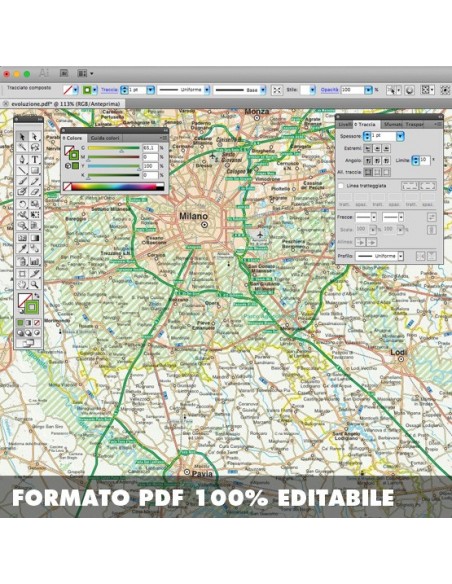Screen dimensions: 452x584
Task: Click the Color mode button in toolbox
Action: (20, 323)
